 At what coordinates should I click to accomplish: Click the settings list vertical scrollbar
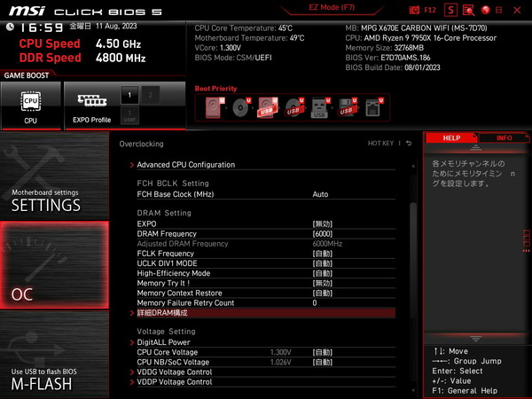tap(413, 261)
